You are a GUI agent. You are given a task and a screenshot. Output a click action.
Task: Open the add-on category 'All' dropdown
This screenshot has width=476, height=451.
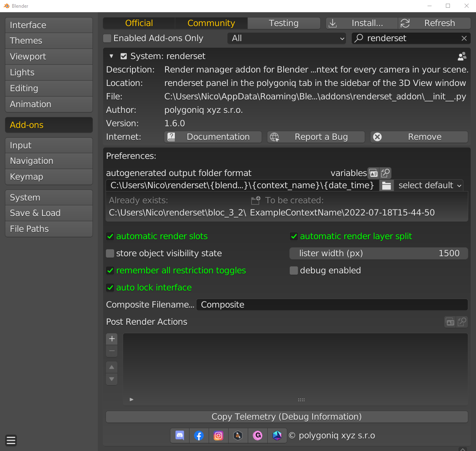[x=286, y=38]
